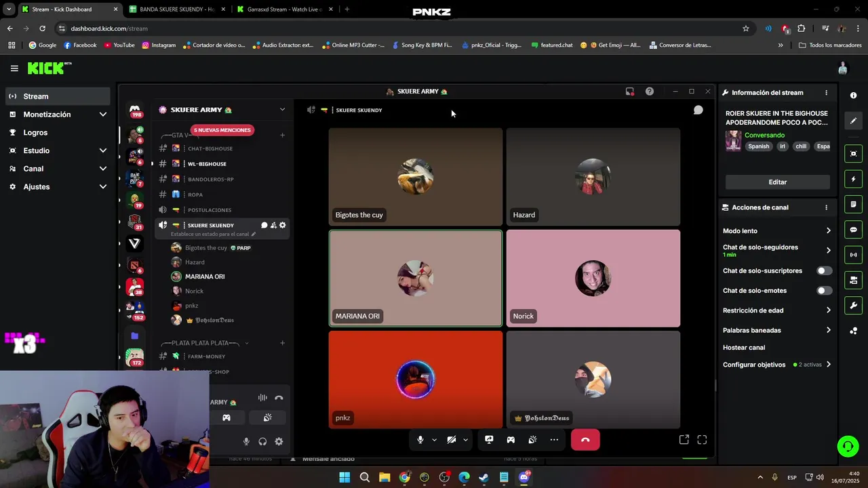The image size is (868, 488).
Task: Open Discord inbox icon in title bar
Action: pyautogui.click(x=630, y=91)
